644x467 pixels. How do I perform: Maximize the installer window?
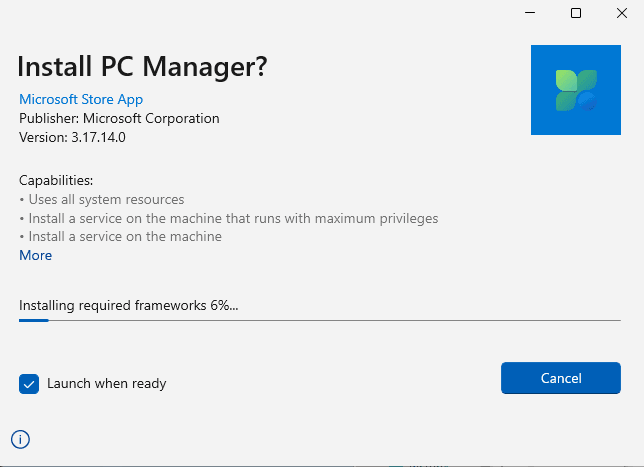click(x=576, y=13)
